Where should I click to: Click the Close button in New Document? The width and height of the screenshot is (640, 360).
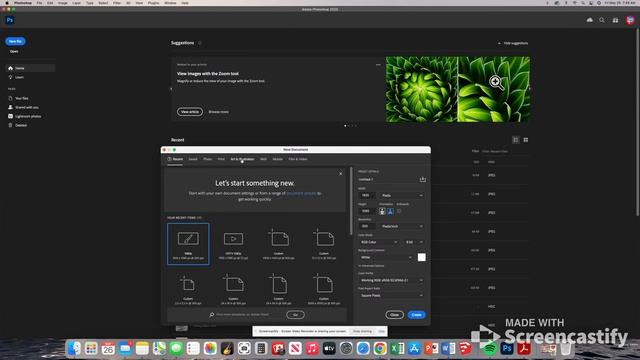pyautogui.click(x=394, y=315)
